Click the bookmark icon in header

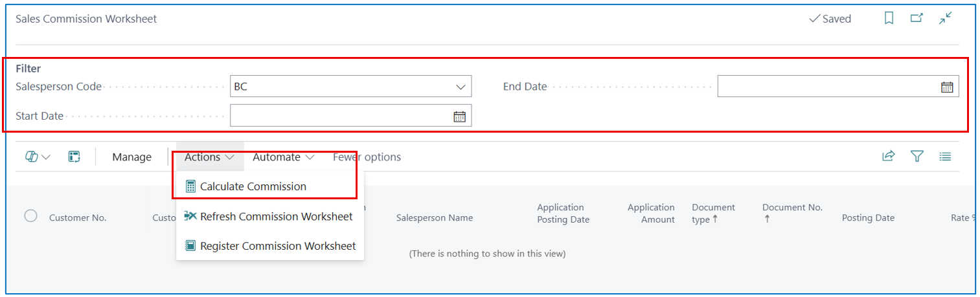pos(889,19)
